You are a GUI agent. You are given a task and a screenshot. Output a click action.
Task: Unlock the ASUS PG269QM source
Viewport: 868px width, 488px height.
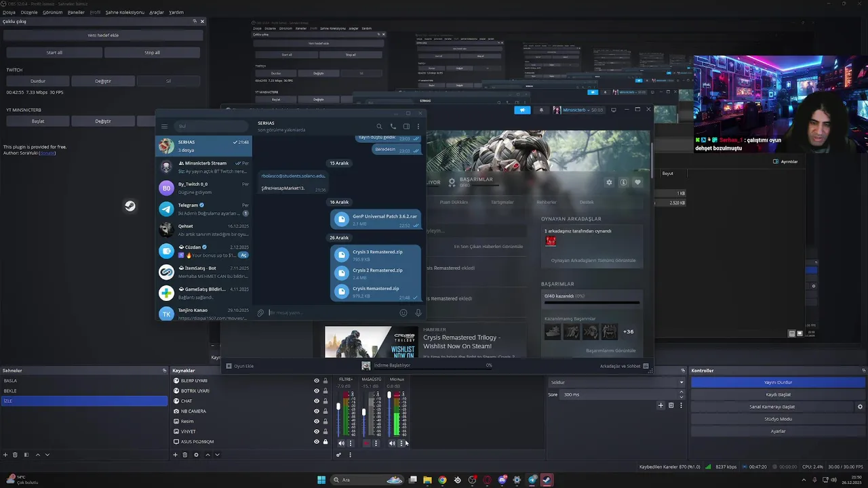(325, 442)
